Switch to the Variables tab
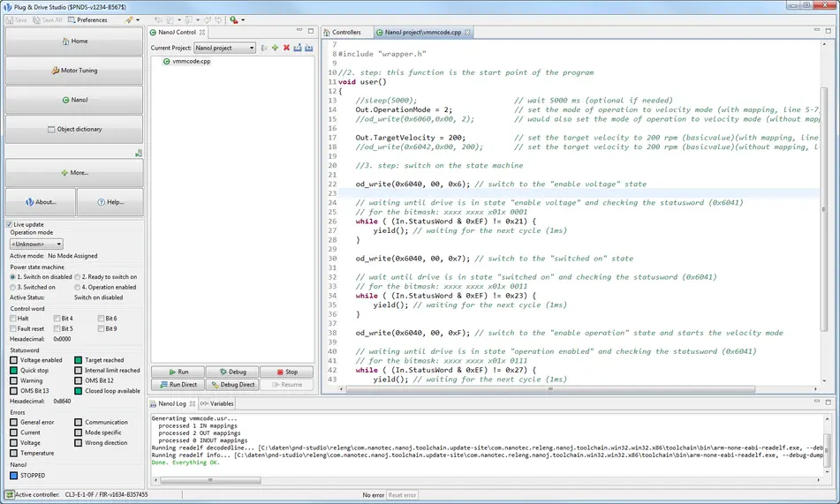This screenshot has width=840, height=504. 217,403
